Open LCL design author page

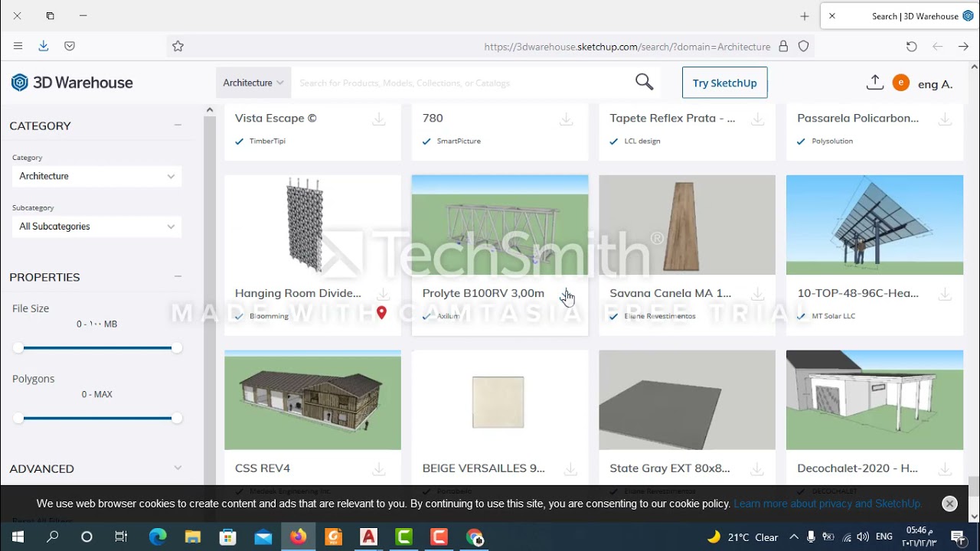[642, 141]
